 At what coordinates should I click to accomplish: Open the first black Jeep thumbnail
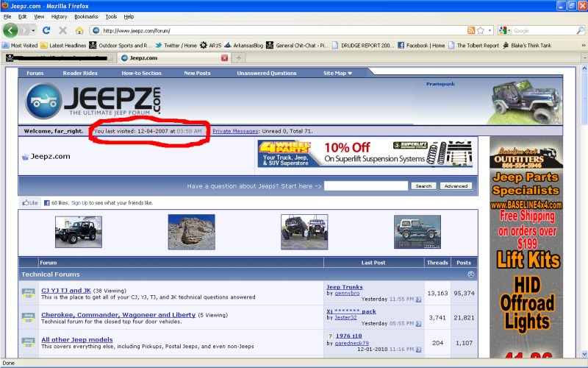coord(79,232)
